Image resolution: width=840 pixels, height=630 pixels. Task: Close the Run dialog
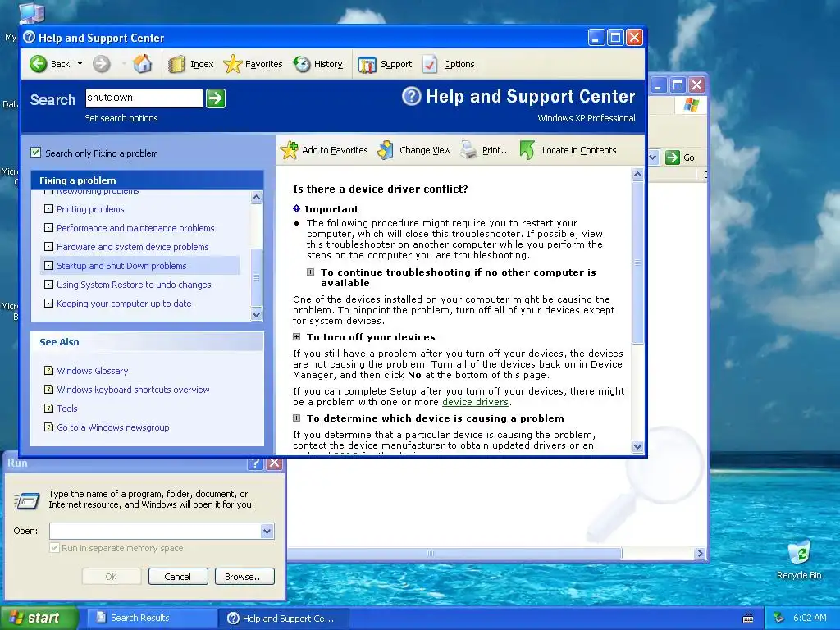tap(274, 463)
